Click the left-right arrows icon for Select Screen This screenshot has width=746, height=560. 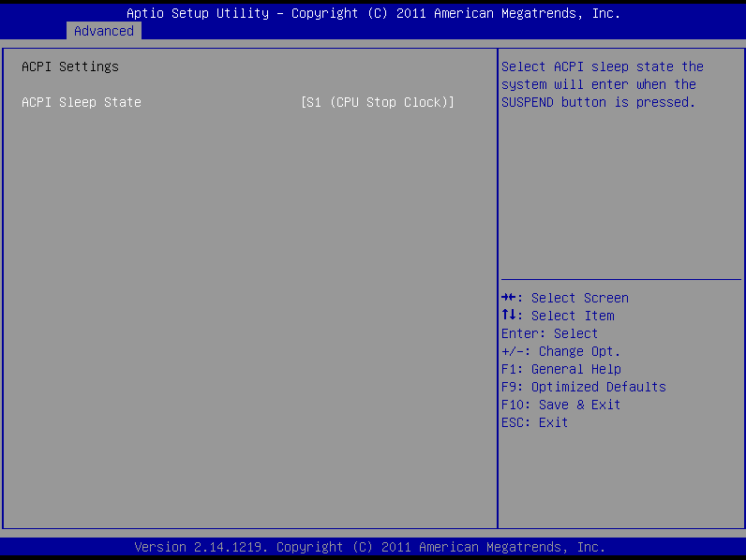pos(509,298)
